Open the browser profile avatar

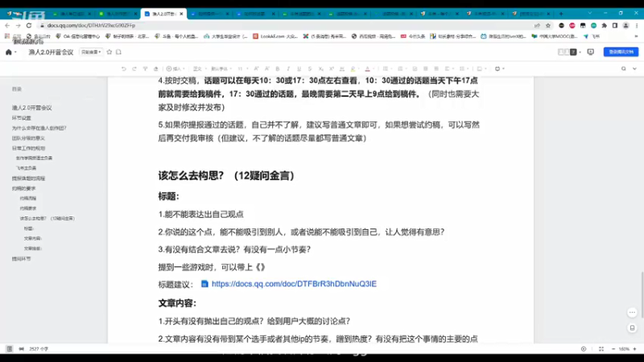click(625, 26)
